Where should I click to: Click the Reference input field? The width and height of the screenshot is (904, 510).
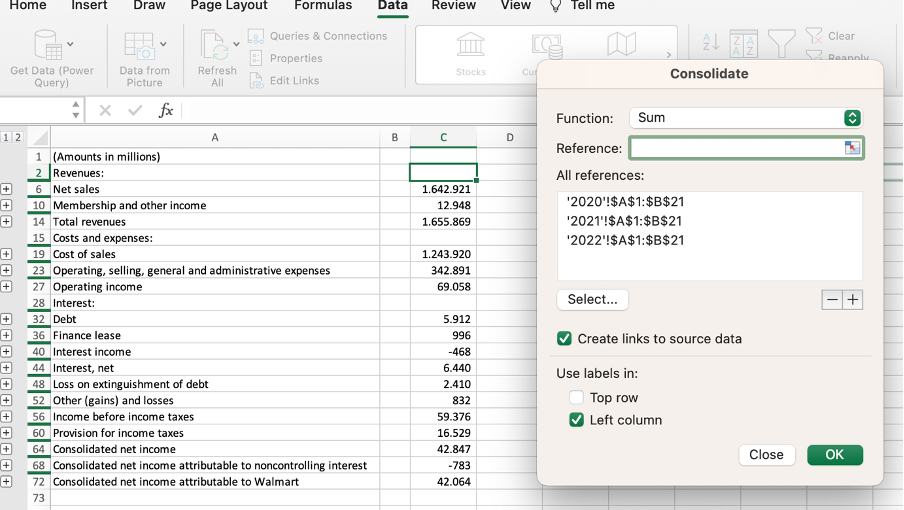click(736, 148)
